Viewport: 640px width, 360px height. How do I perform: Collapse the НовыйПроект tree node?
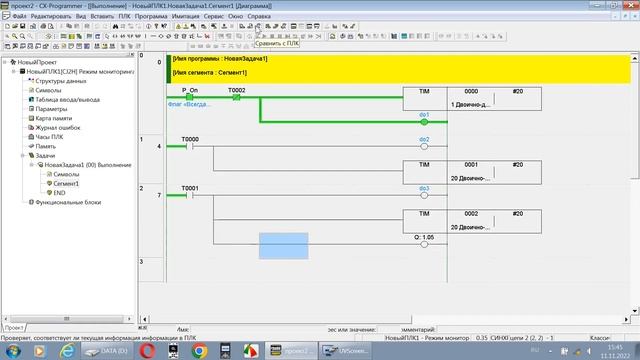(x=5, y=62)
